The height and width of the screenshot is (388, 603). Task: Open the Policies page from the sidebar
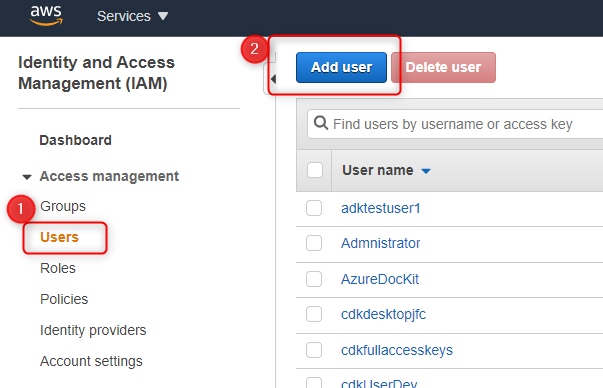coord(64,299)
